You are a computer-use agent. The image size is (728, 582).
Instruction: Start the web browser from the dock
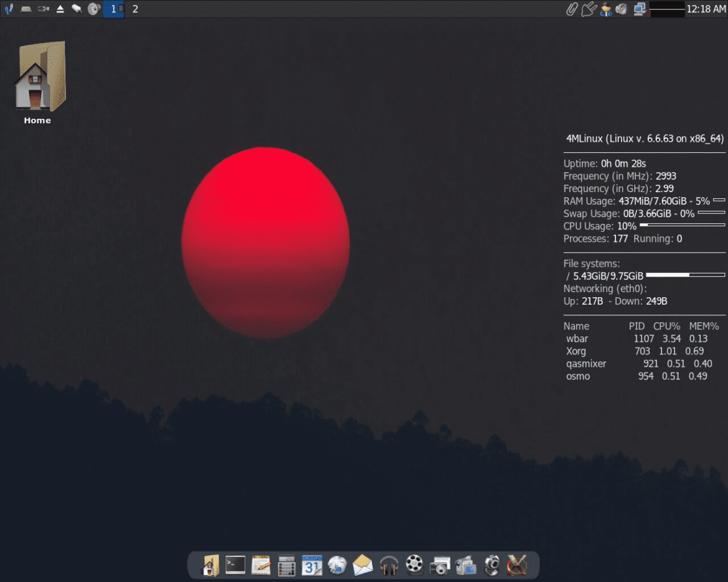(337, 565)
